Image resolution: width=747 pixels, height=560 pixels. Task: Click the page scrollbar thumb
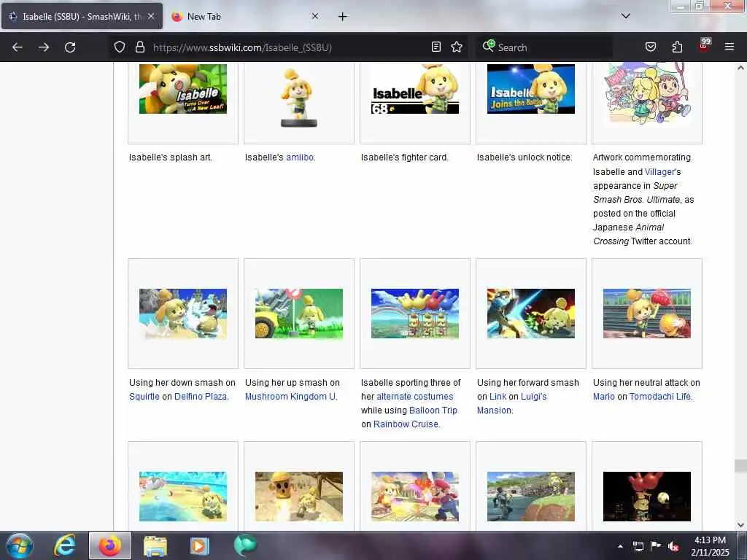tap(740, 465)
